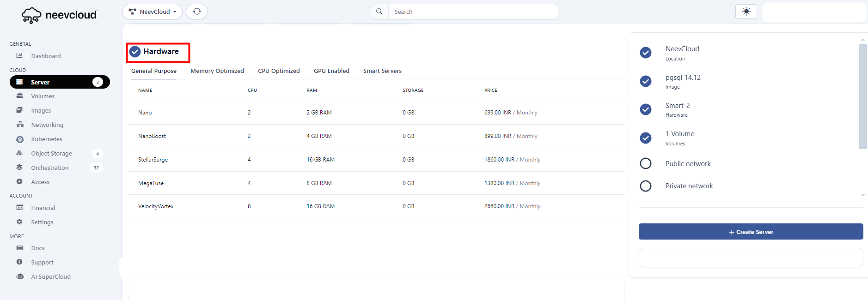
Task: Select the Private network radio circle
Action: point(645,186)
